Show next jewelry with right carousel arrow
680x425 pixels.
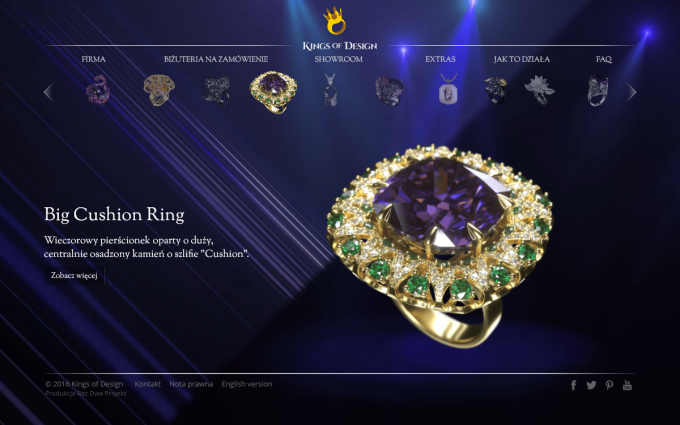point(631,92)
